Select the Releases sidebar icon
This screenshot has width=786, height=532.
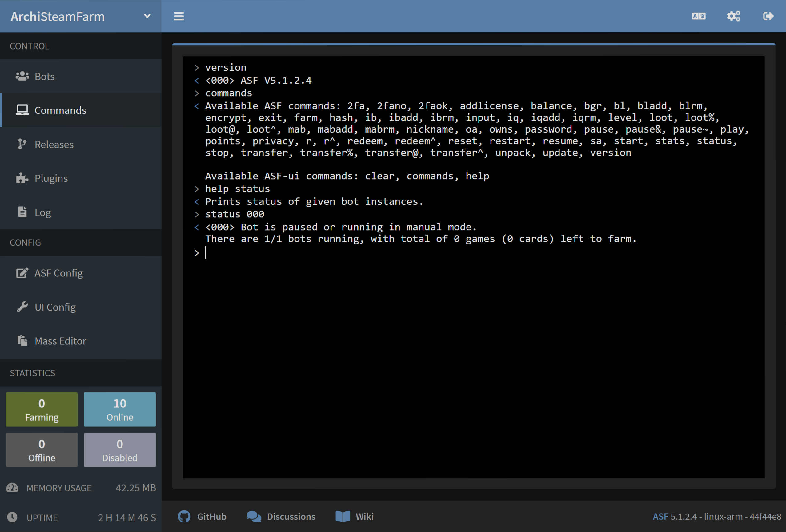click(x=21, y=144)
